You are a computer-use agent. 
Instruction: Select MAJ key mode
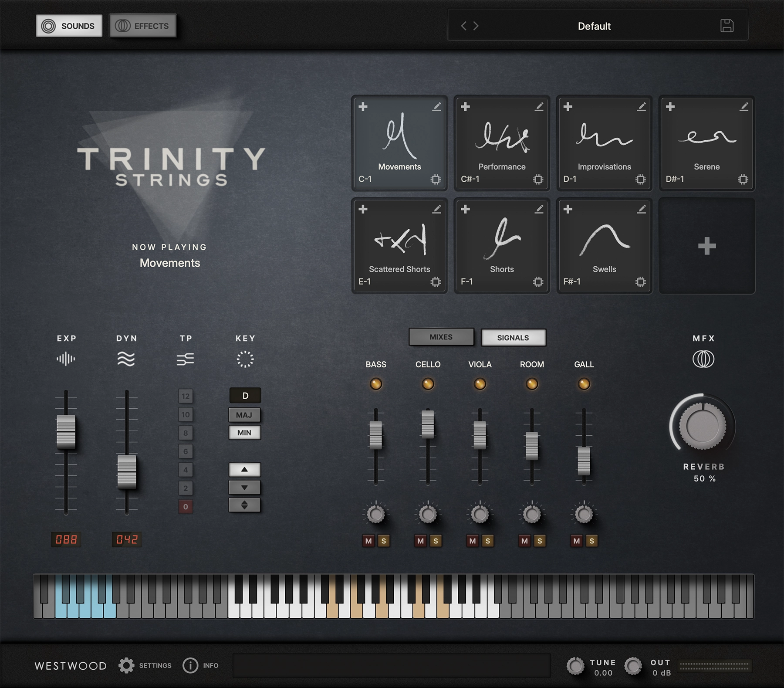[244, 415]
